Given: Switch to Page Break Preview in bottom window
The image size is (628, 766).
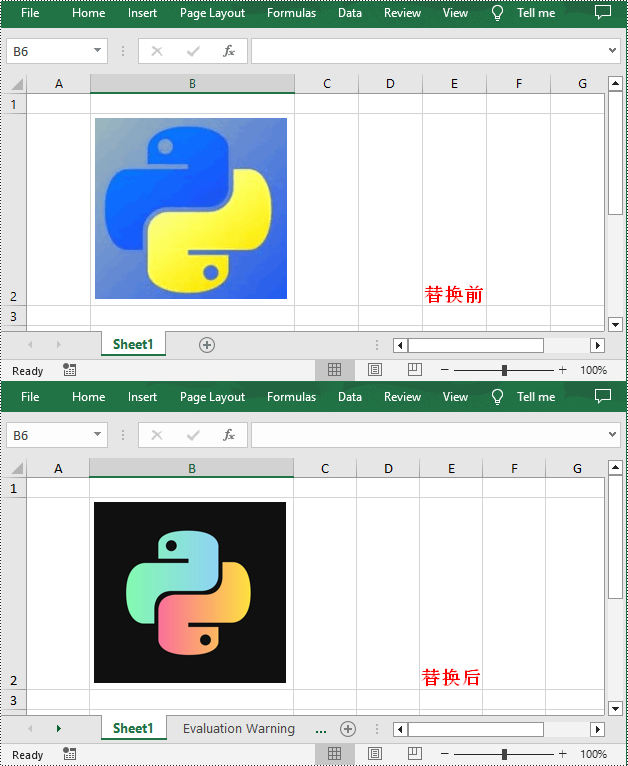Looking at the screenshot, I should coord(415,753).
